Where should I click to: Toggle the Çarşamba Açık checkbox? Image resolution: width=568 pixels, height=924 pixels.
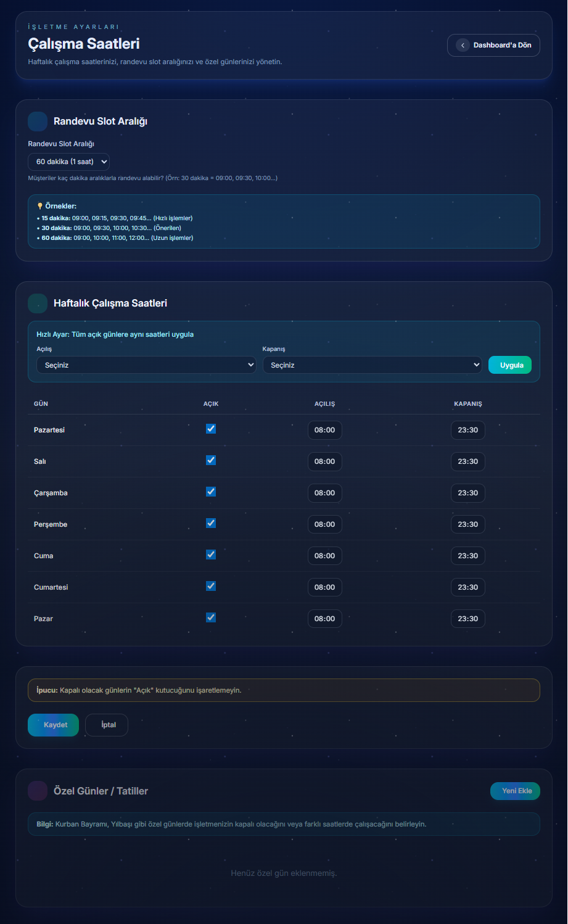(x=211, y=492)
